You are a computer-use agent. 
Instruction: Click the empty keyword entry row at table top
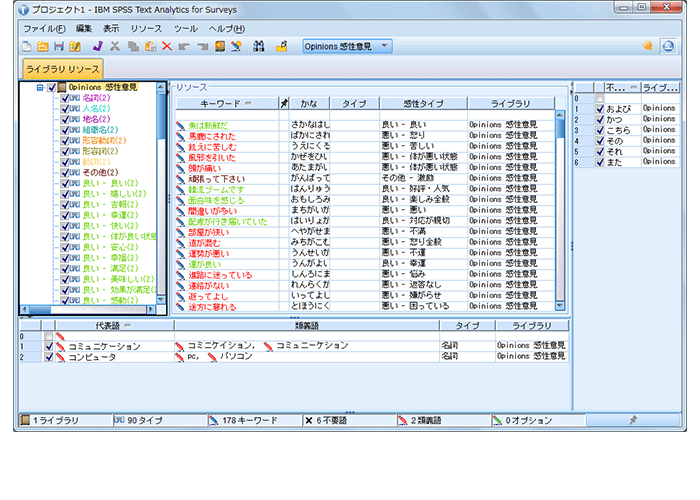point(366,115)
